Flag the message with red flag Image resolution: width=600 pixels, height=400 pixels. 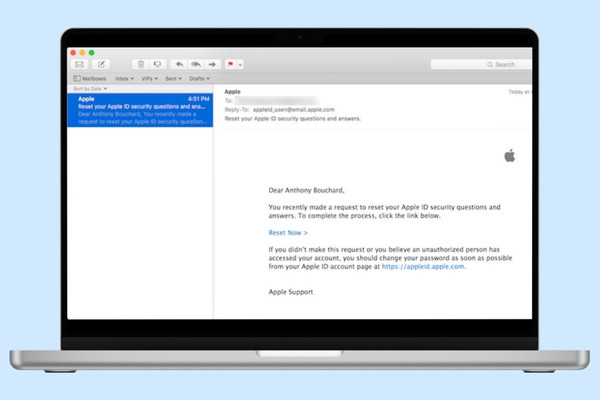pyautogui.click(x=230, y=64)
